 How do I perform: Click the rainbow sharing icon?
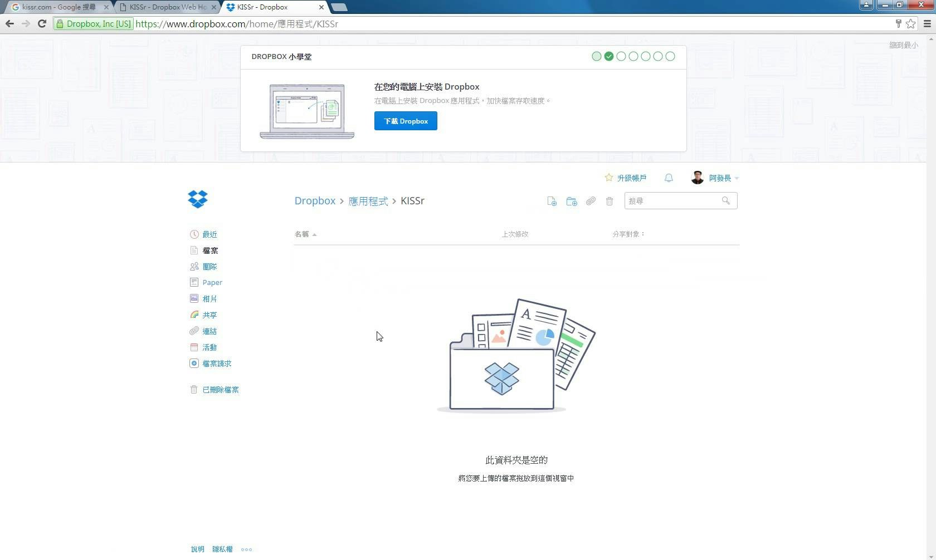coord(194,315)
